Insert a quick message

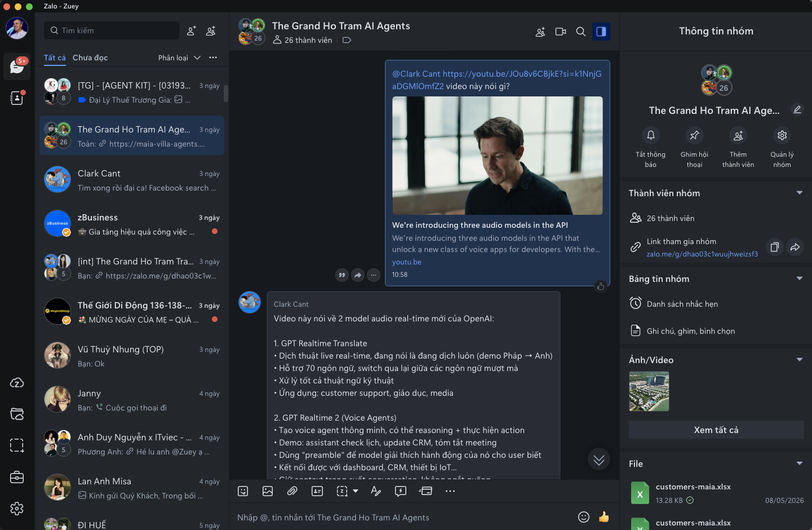pyautogui.click(x=401, y=491)
